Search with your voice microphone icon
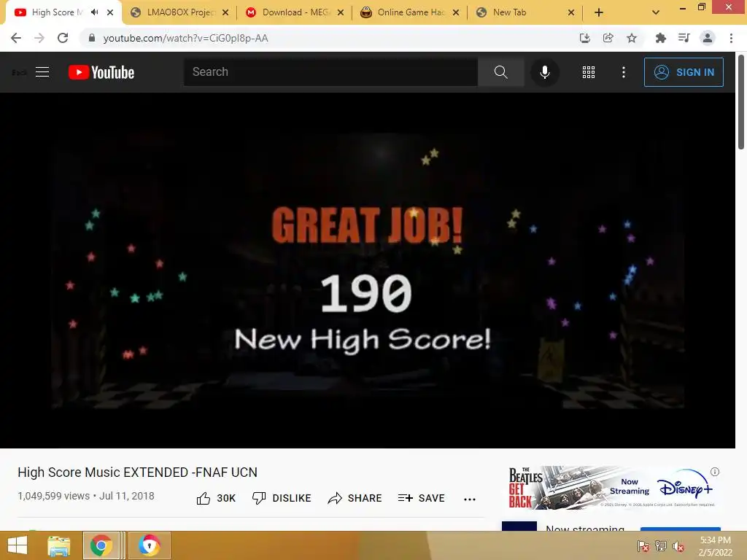 point(544,72)
